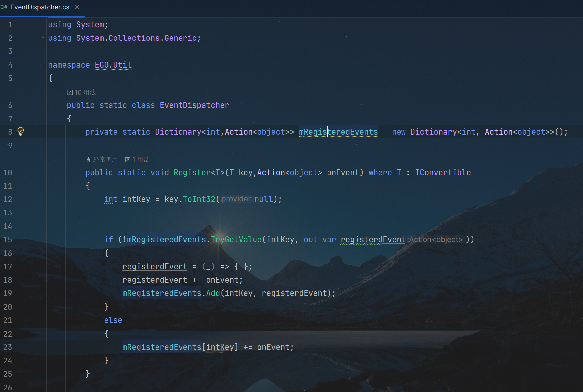Screen dimensions: 583x392
Task: Click the lightbulb quick-fix icon on line 8
Action: (21, 132)
